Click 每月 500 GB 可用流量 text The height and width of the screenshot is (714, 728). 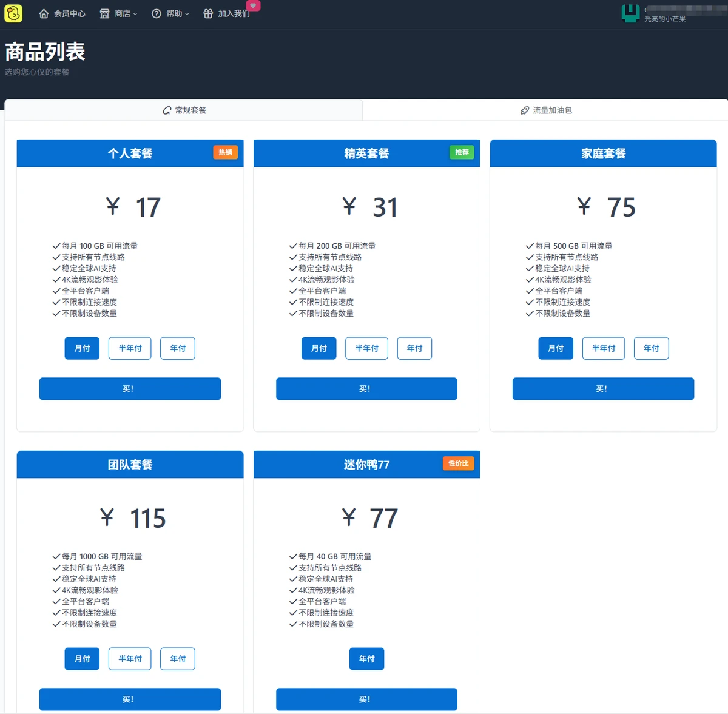coord(573,246)
